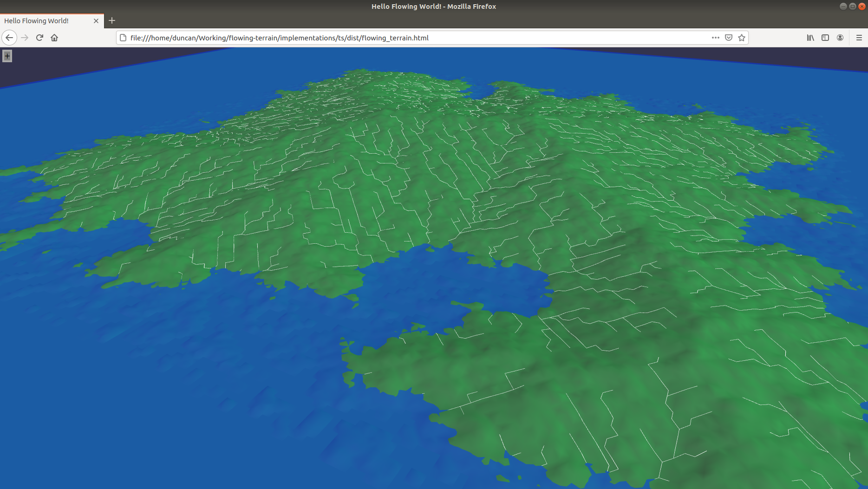Click the page info document icon in address bar
The width and height of the screenshot is (868, 489).
123,38
